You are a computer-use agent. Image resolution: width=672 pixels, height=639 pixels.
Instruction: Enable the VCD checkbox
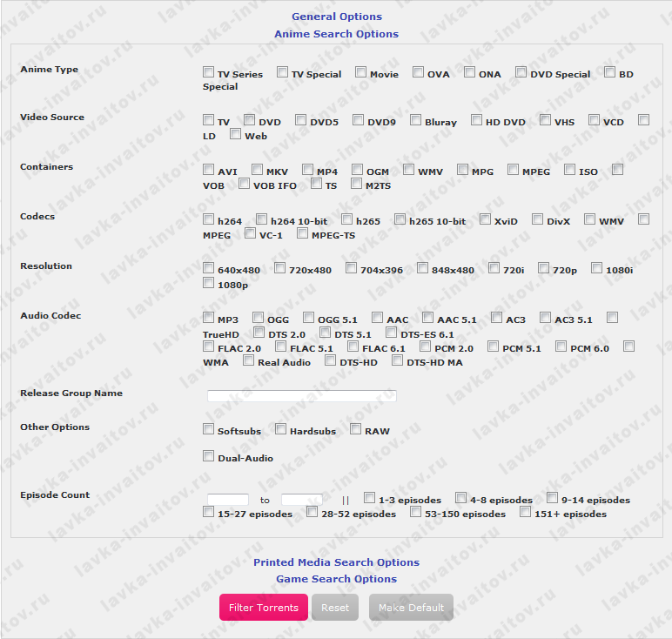[x=594, y=119]
